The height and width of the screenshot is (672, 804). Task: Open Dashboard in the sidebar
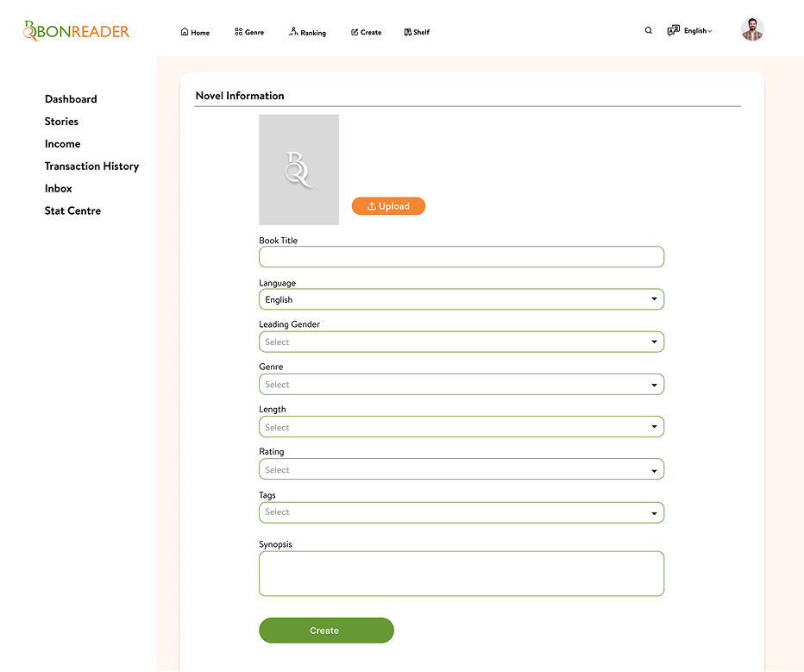[x=71, y=99]
